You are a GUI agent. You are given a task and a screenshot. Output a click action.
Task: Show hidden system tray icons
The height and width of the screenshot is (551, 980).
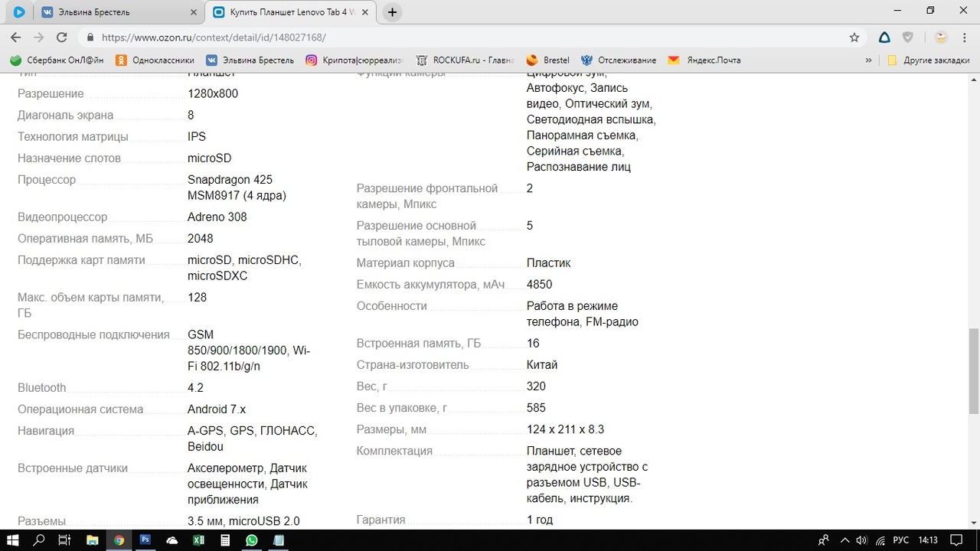point(845,540)
